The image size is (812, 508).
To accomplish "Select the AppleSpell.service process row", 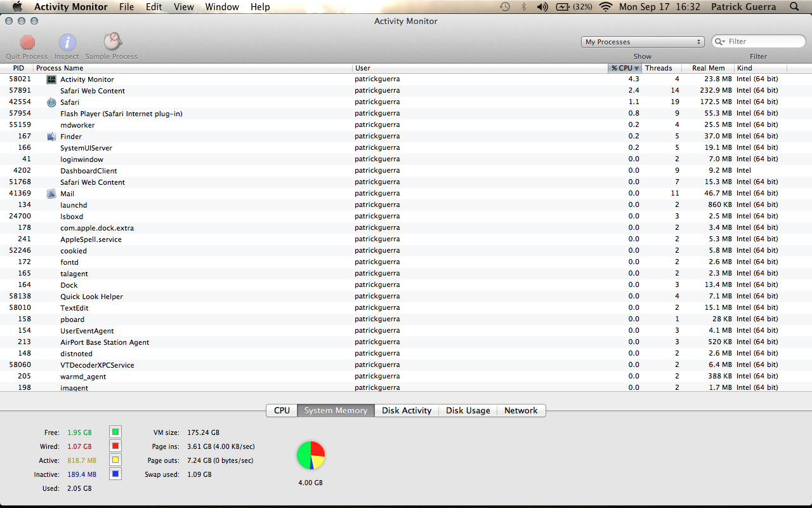I will tap(406, 239).
